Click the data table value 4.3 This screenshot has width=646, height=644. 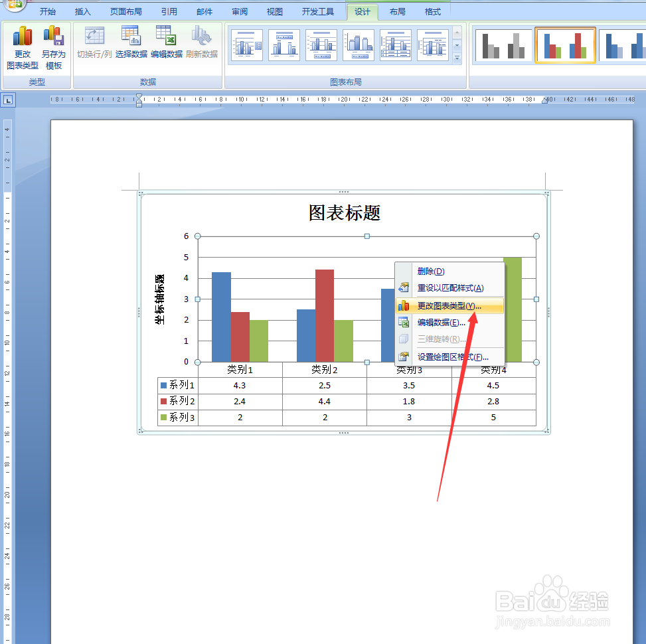coord(240,385)
